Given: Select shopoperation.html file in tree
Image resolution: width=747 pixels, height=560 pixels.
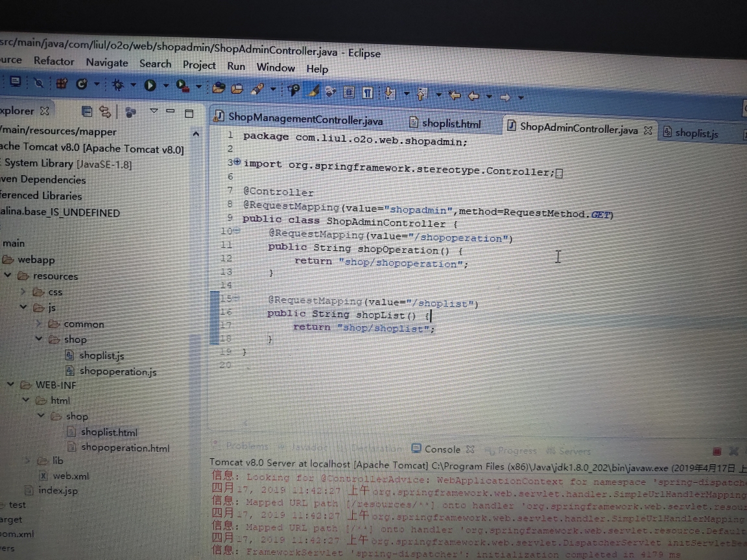Looking at the screenshot, I should [x=119, y=447].
